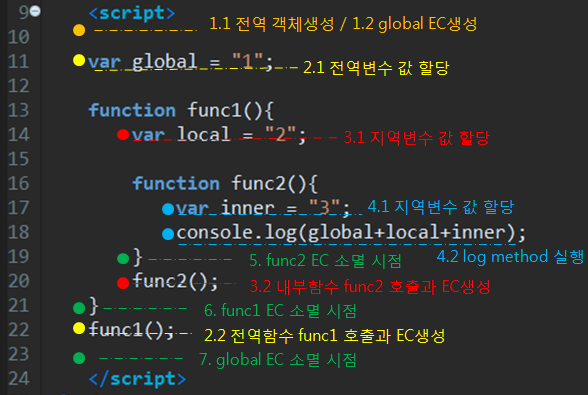
Task: Click the closing brace of func2 on line 19
Action: [138, 257]
